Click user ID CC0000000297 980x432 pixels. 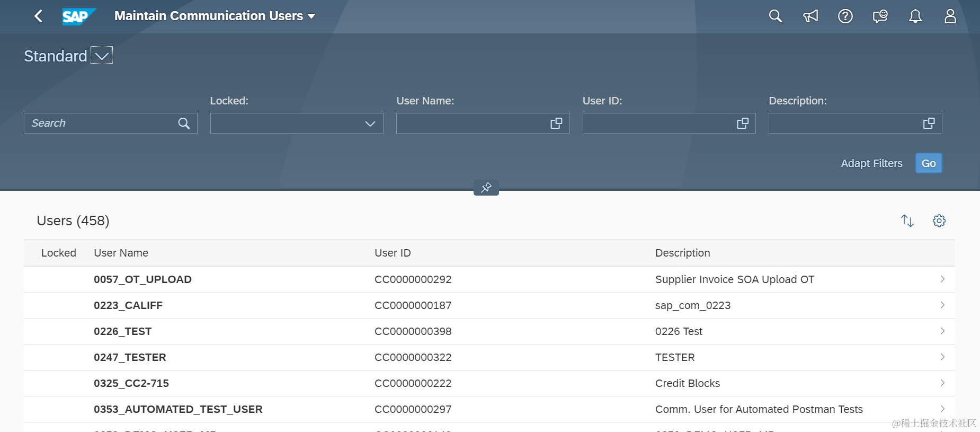(x=413, y=409)
